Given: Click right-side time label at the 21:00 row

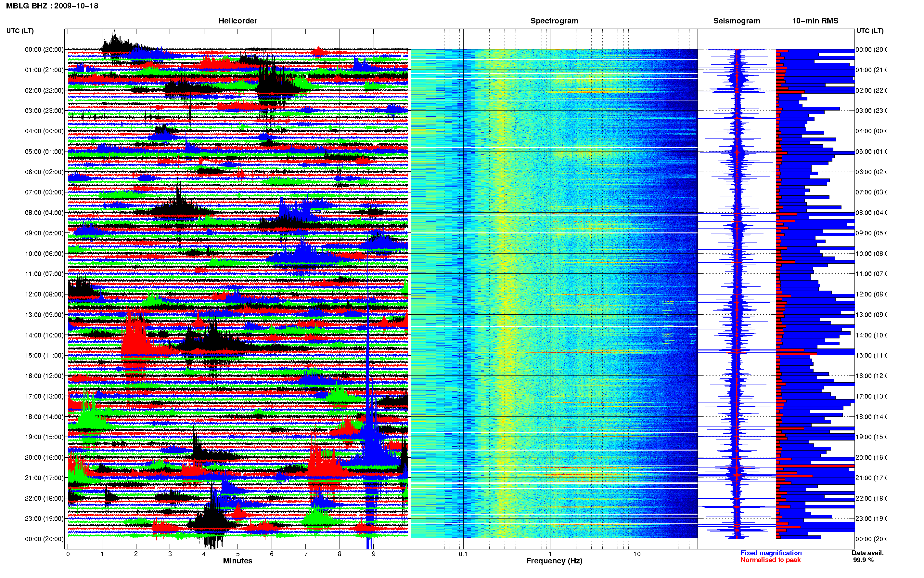Looking at the screenshot, I should [871, 478].
